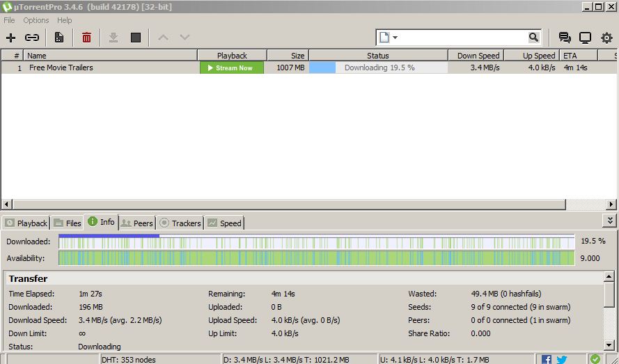
Task: Click the 9 of 9 connected Seeds value
Action: (521, 307)
